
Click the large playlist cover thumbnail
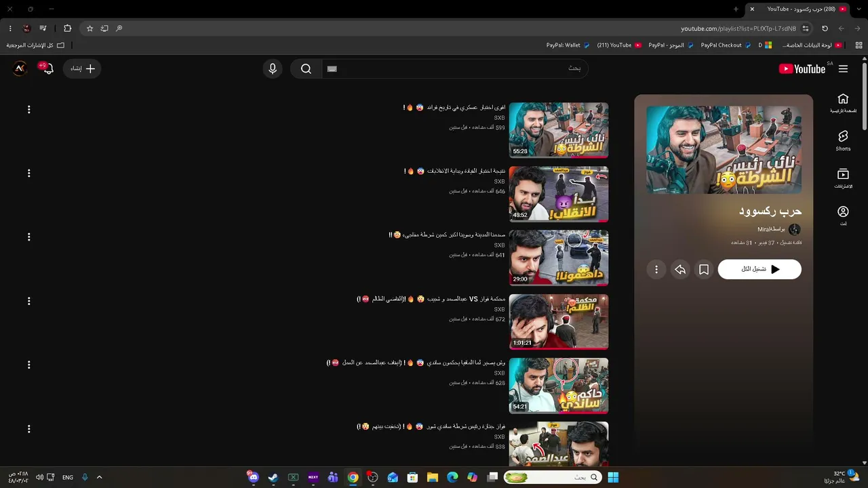coord(724,150)
